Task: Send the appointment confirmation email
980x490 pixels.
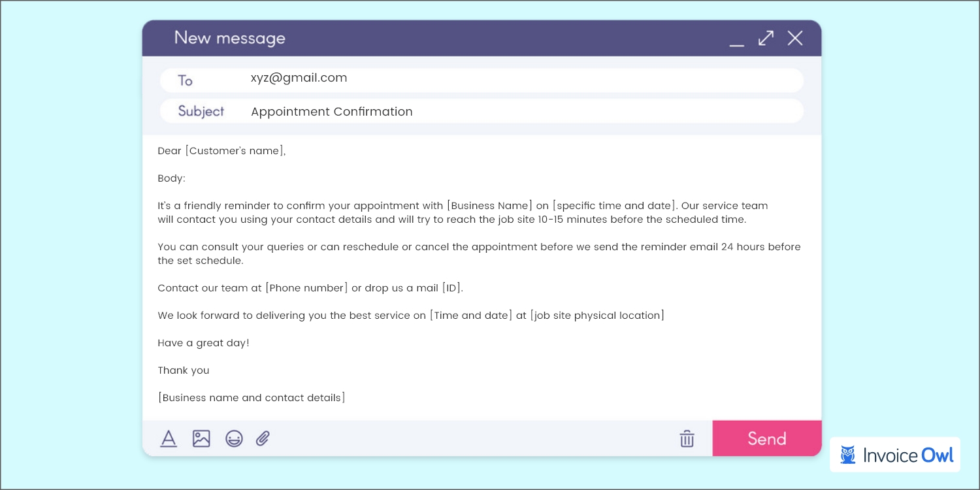Action: [766, 438]
